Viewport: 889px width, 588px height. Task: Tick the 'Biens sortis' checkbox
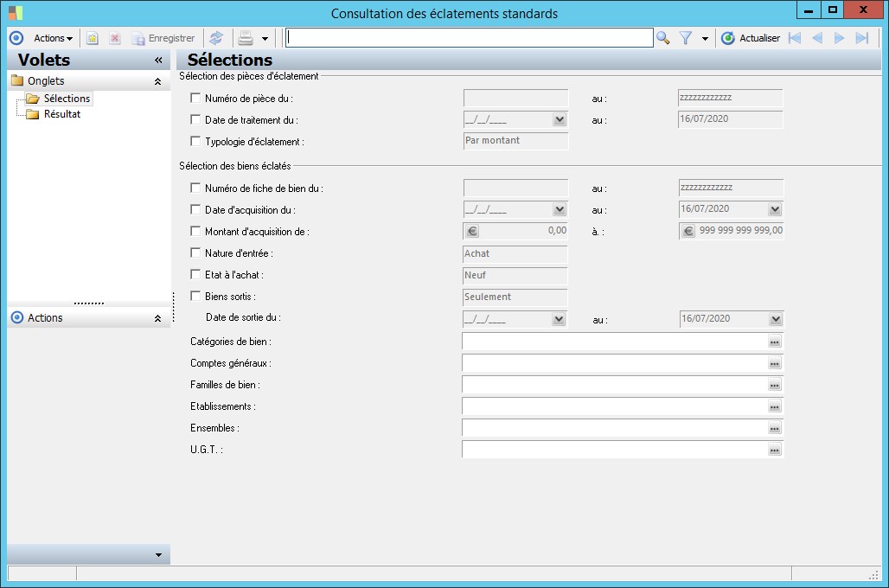195,297
